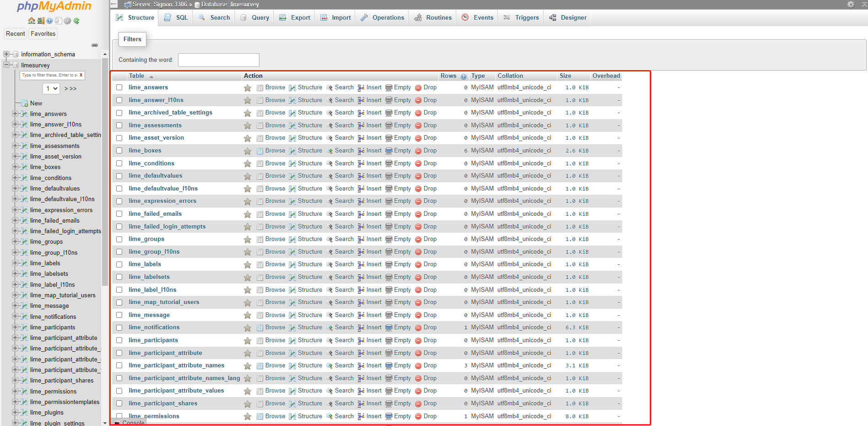
Task: Open phpMyAdmin documentation help icon
Action: (x=49, y=21)
